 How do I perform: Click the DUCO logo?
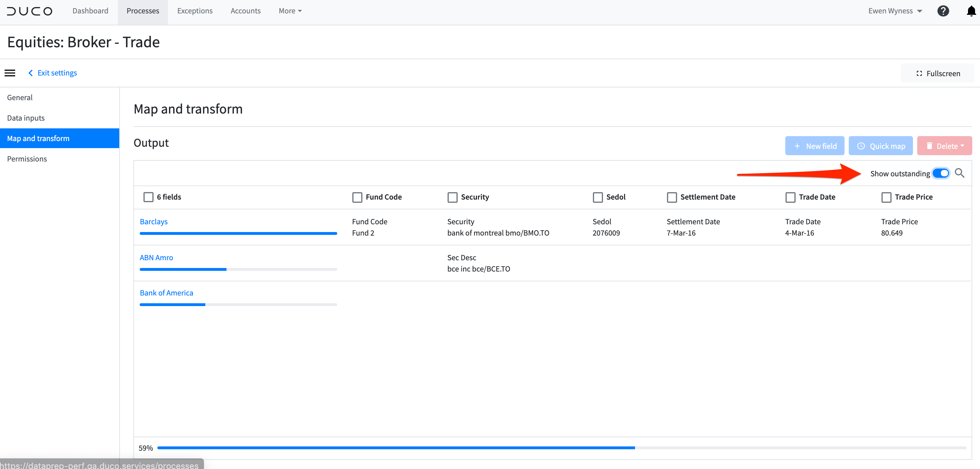point(30,11)
